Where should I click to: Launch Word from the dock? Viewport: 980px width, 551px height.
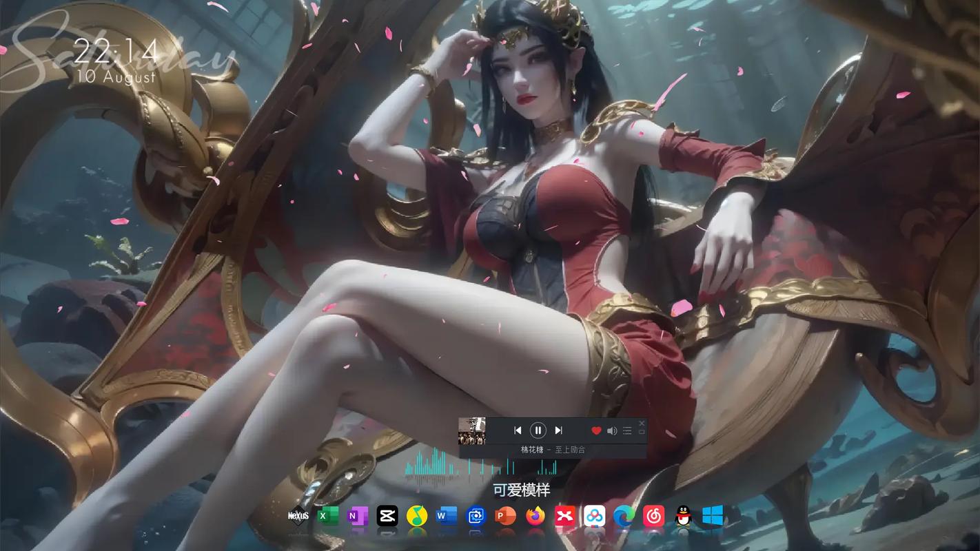[x=447, y=515]
